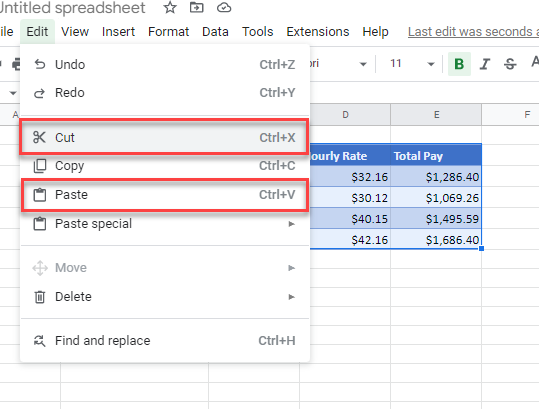Select Paste in the Edit menu

(164, 195)
